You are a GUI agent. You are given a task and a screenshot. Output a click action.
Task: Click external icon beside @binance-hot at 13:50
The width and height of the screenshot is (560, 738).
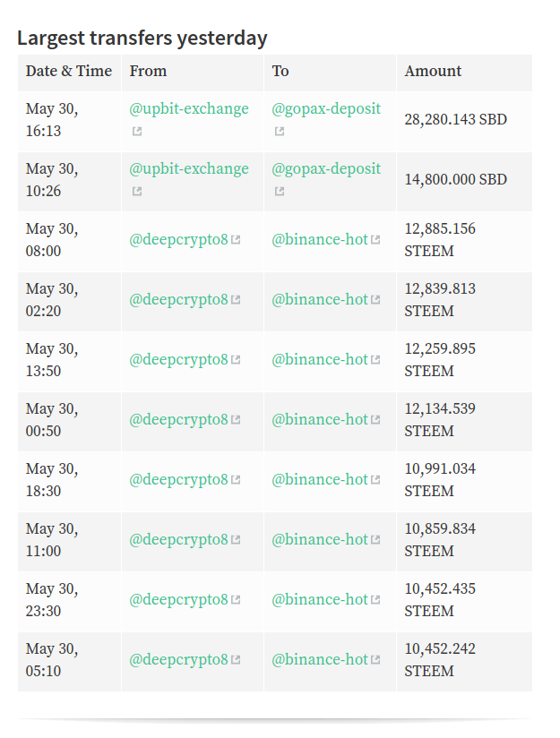pyautogui.click(x=375, y=360)
